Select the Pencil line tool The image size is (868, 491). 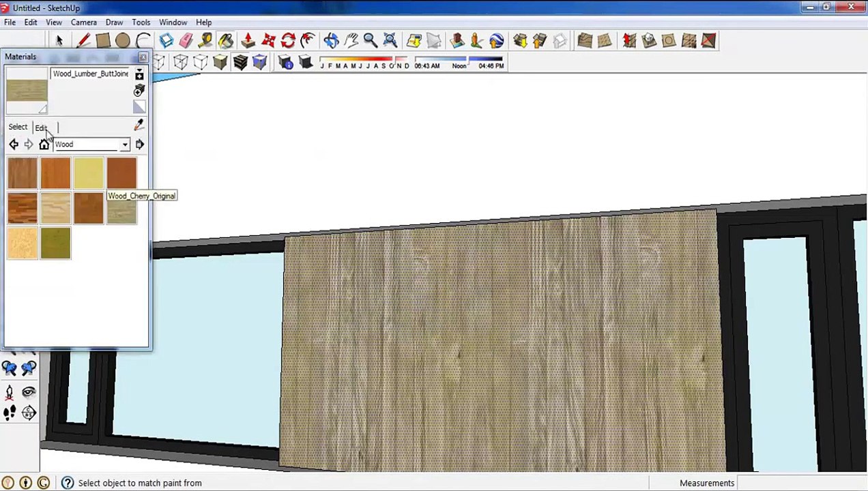83,41
